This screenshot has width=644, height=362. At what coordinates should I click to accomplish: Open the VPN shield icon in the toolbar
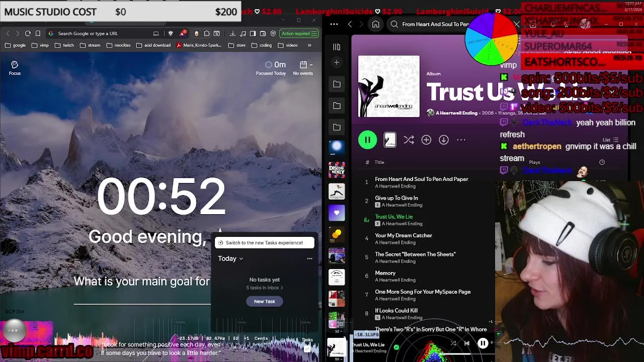273,33
